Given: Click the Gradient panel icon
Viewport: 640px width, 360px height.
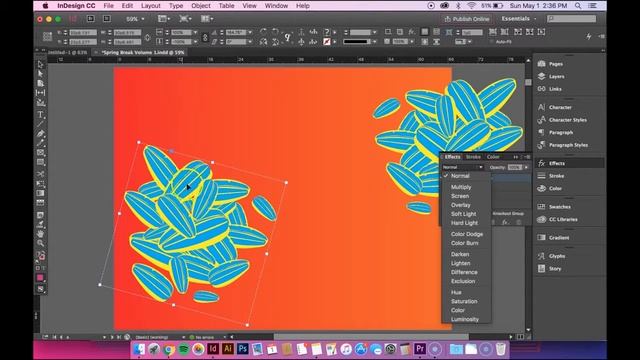Looking at the screenshot, I should 542,238.
